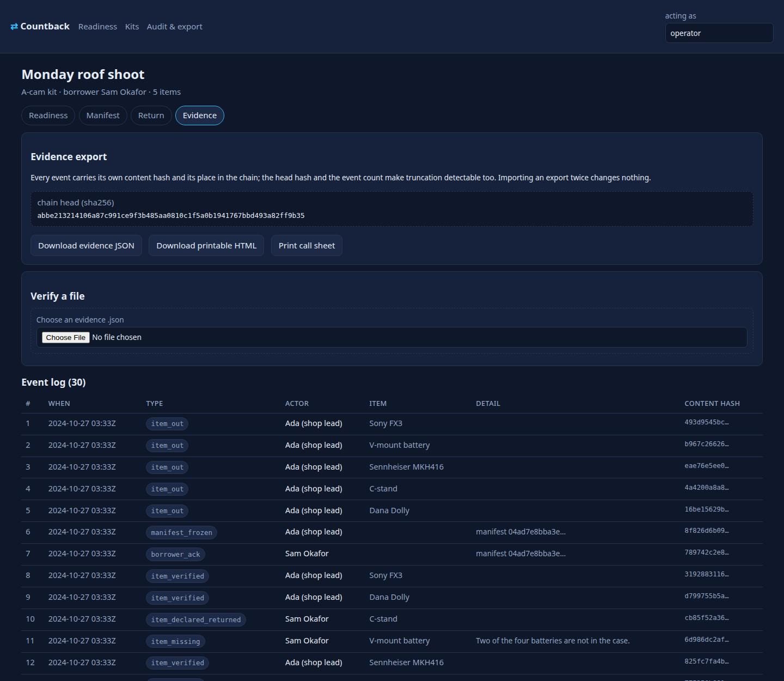Switch to the Readiness tab under Monday roof shoot
Screen dimensions: 784x681
point(48,115)
